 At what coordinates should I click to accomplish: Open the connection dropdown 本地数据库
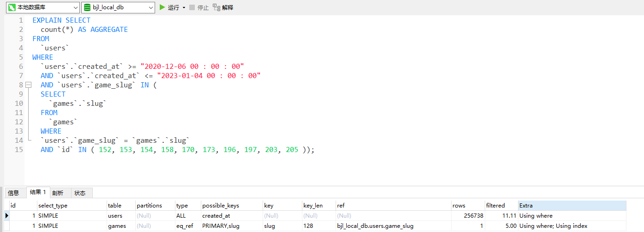(x=42, y=7)
